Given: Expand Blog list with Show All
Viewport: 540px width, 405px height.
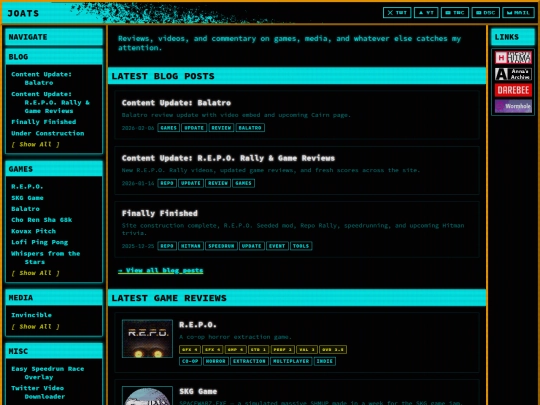Looking at the screenshot, I should point(35,144).
